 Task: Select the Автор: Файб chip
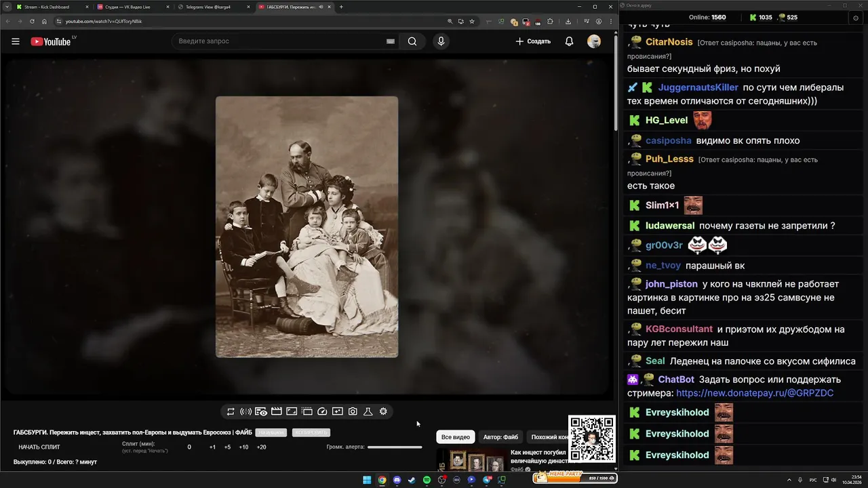coord(500,437)
